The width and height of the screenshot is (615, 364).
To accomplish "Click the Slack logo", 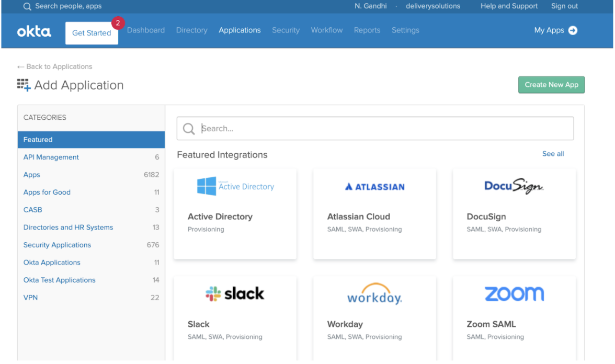I will [x=235, y=293].
